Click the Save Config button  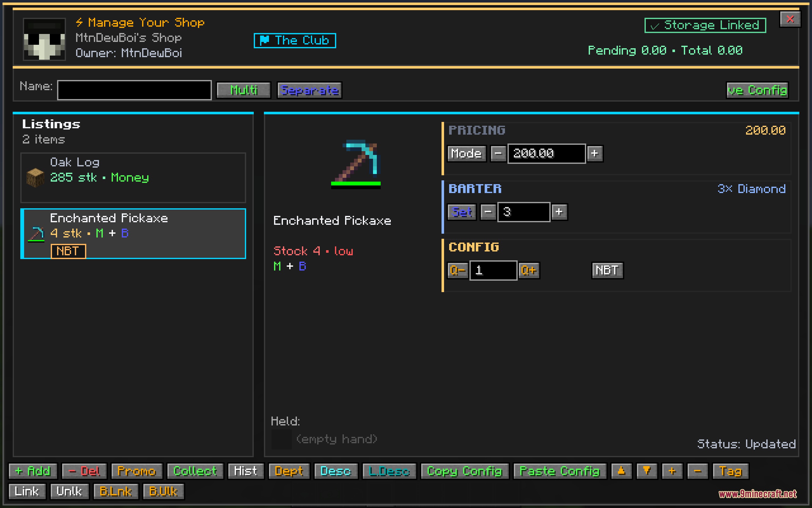[x=757, y=90]
